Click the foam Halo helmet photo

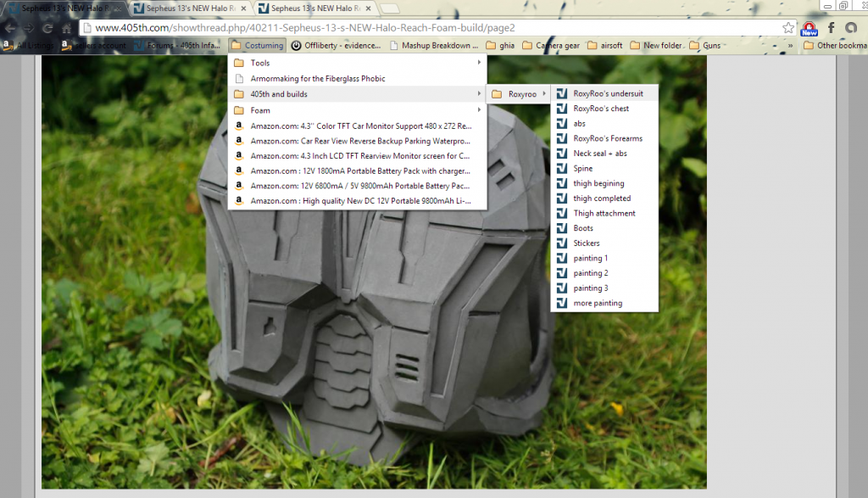pyautogui.click(x=374, y=271)
